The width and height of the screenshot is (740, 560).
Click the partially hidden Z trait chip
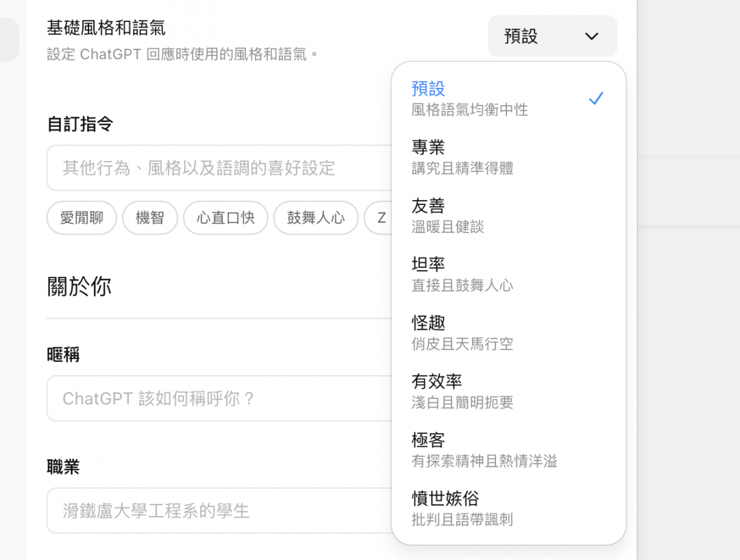coord(382,217)
